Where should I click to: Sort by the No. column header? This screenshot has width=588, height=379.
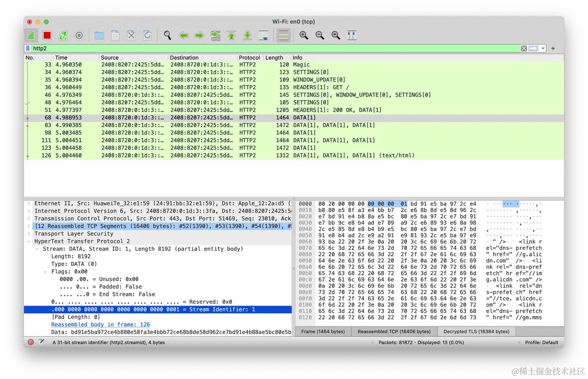[x=39, y=57]
